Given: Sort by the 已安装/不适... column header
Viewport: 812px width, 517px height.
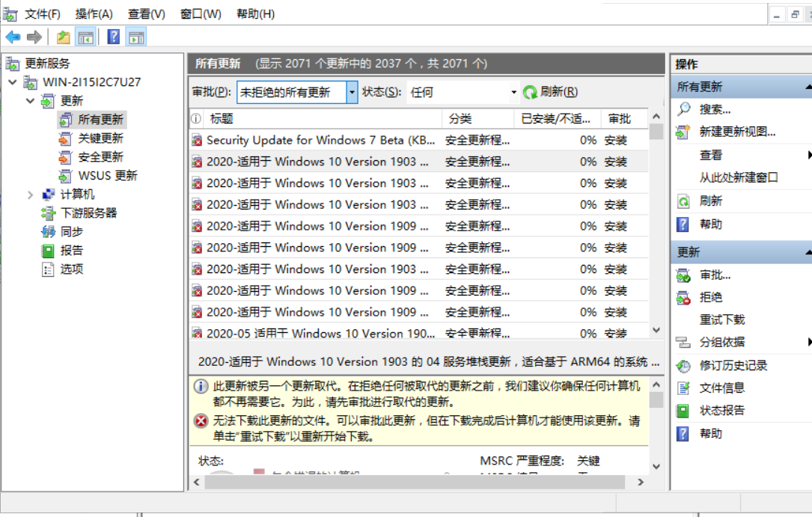Looking at the screenshot, I should click(x=558, y=119).
